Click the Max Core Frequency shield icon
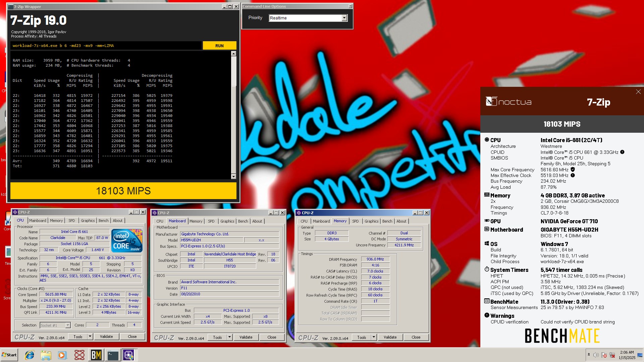 [573, 170]
